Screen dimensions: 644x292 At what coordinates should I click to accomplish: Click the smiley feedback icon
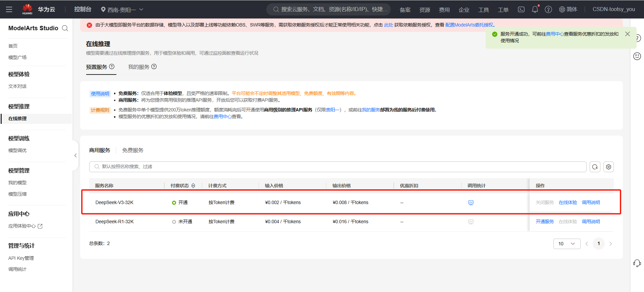click(637, 56)
